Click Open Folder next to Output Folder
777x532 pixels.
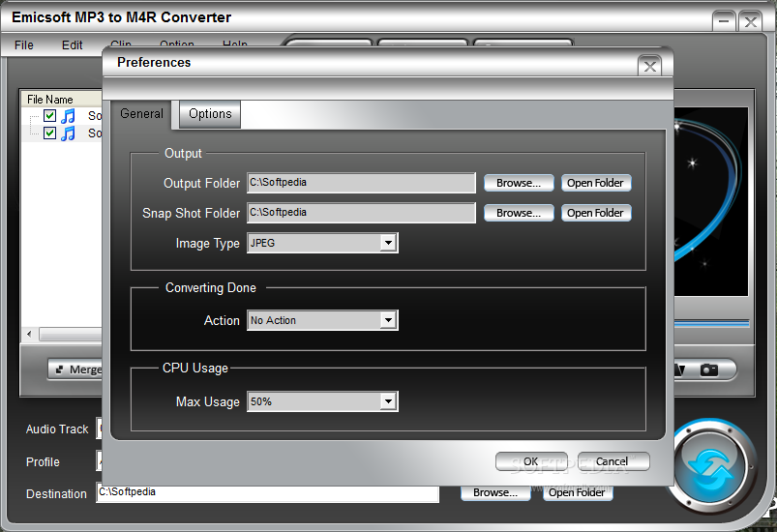(x=596, y=183)
